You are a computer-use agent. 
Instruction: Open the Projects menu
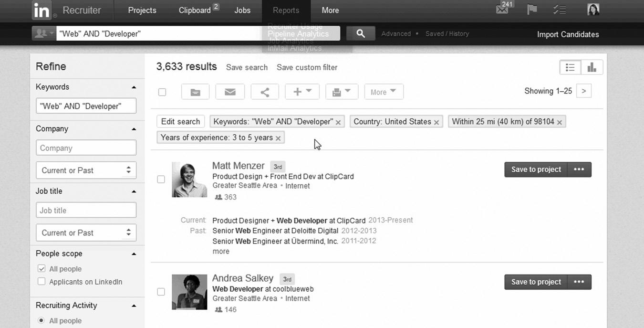(x=142, y=10)
